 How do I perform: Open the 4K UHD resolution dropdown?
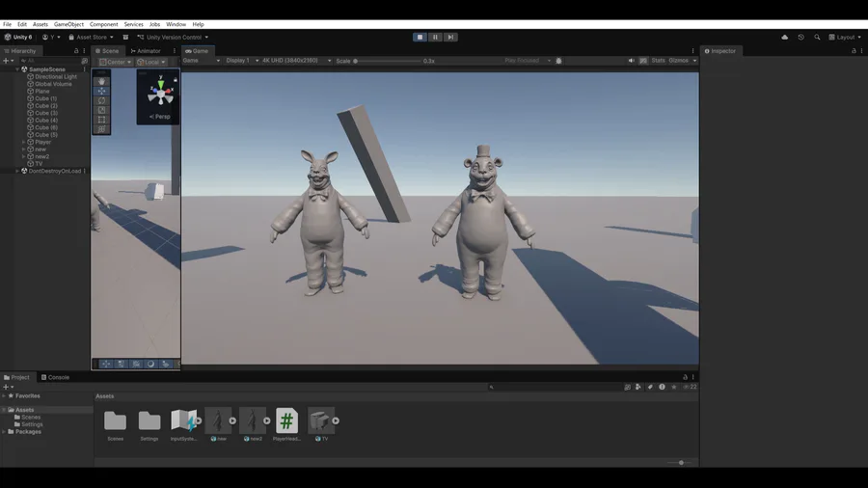(x=296, y=61)
